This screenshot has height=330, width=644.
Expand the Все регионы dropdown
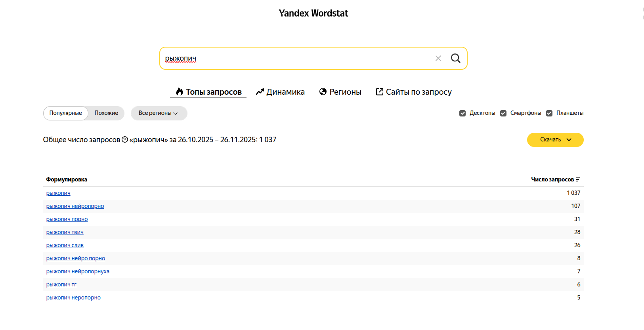point(159,113)
